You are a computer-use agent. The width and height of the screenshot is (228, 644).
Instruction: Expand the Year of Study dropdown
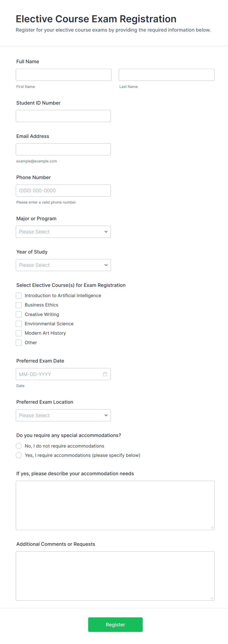coord(63,265)
